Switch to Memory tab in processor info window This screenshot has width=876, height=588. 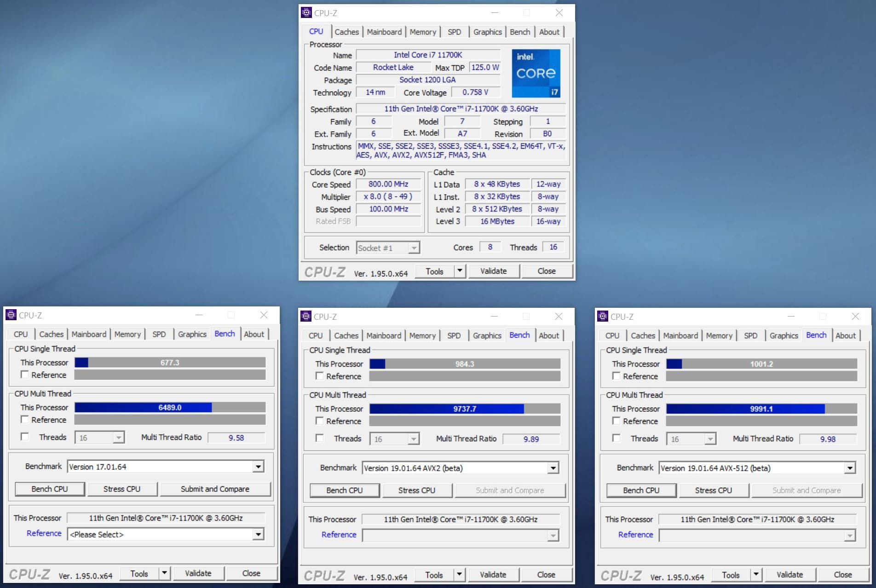pyautogui.click(x=422, y=32)
